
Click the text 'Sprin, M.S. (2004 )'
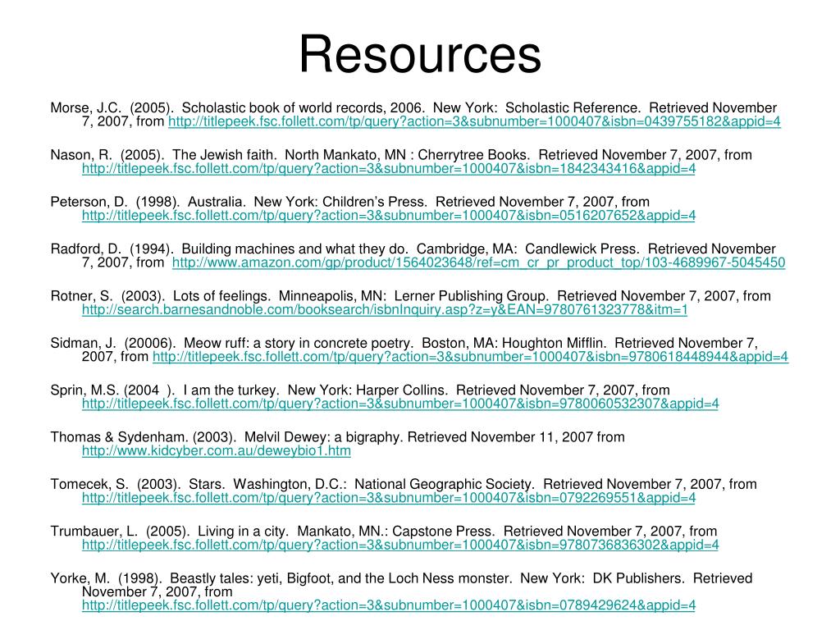pyautogui.click(x=112, y=390)
